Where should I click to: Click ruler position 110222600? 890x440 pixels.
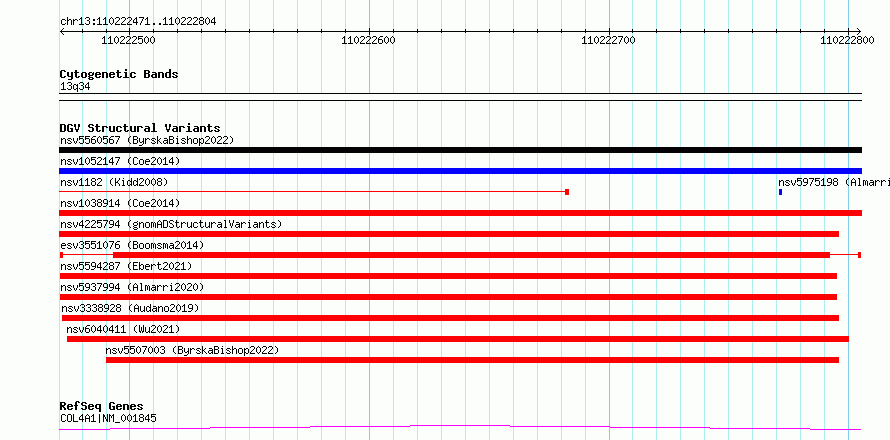(x=368, y=40)
